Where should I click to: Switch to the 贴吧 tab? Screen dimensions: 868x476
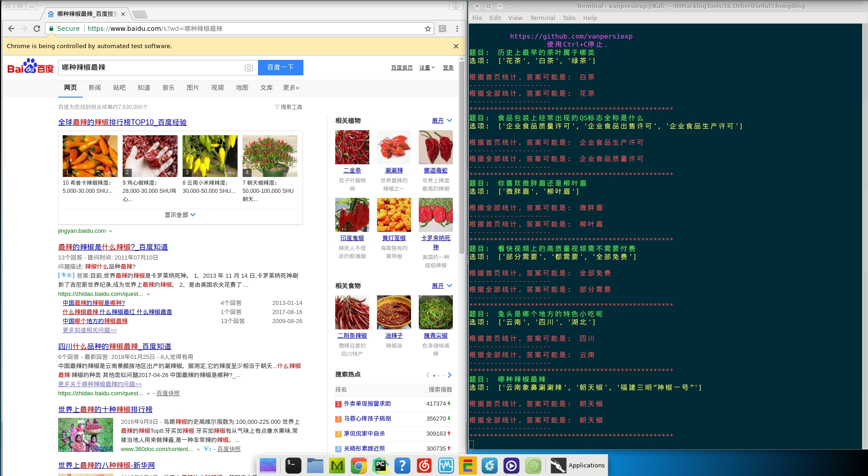(119, 88)
